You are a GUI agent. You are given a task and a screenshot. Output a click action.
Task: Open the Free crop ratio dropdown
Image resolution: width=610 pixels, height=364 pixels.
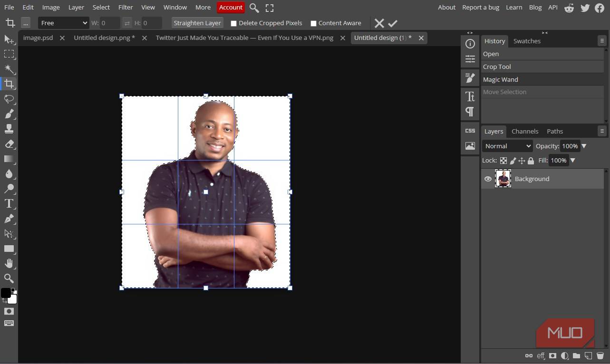(x=63, y=23)
